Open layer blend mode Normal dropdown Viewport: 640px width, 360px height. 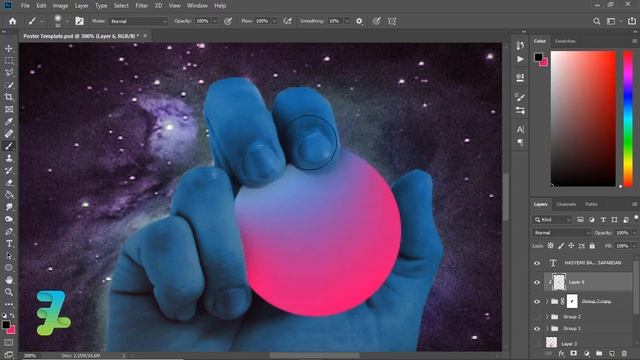click(561, 233)
